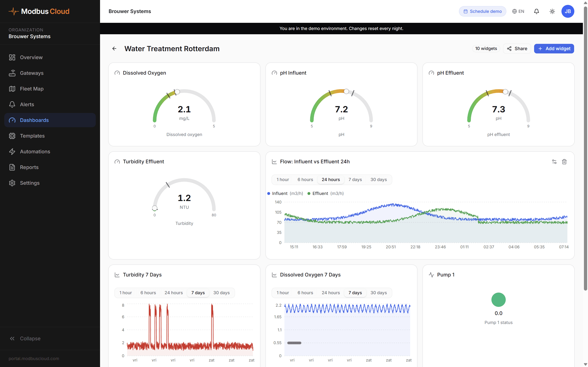Delete the Flow: Influent vs Effluent widget

pyautogui.click(x=565, y=162)
